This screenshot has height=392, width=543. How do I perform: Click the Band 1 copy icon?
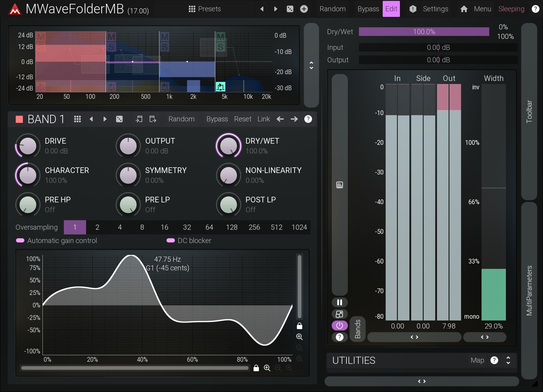(x=139, y=119)
